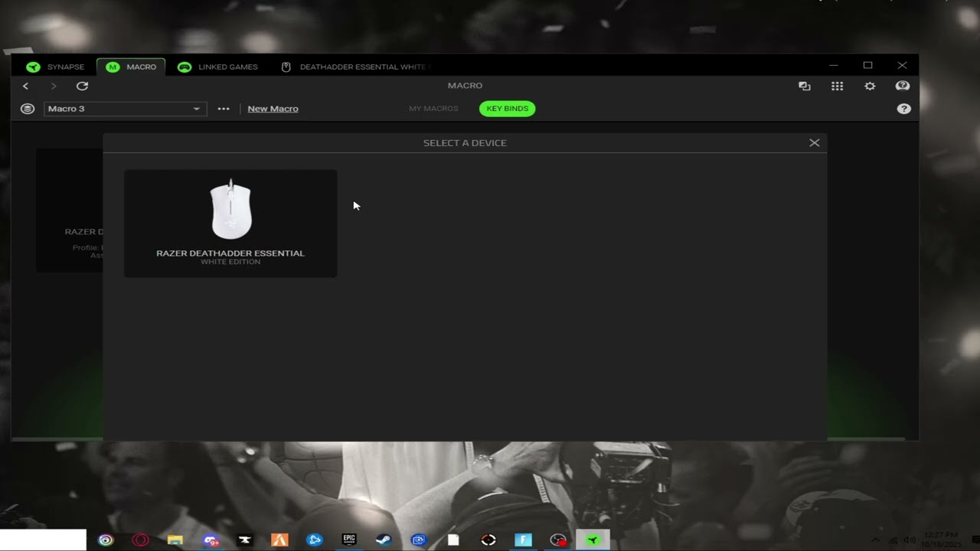
Task: Select the Razer DeathAdder Essential device card
Action: pyautogui.click(x=230, y=223)
